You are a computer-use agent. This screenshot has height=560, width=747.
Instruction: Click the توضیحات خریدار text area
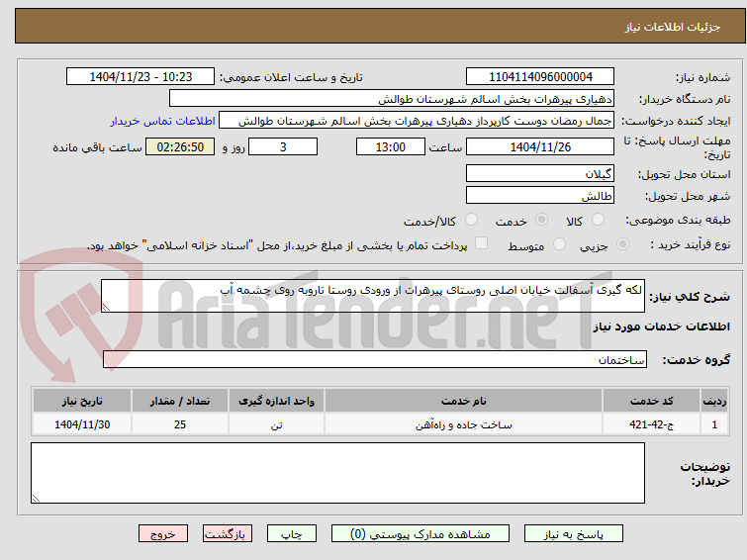click(337, 473)
